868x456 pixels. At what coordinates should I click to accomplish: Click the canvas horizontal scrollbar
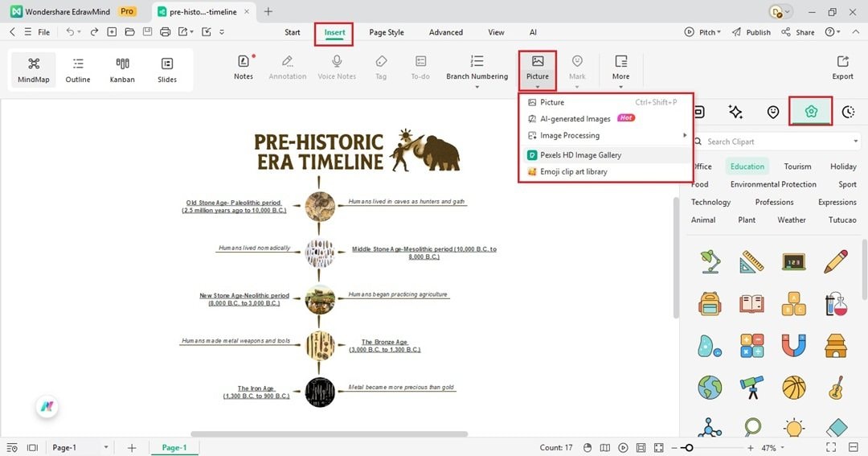coord(330,433)
